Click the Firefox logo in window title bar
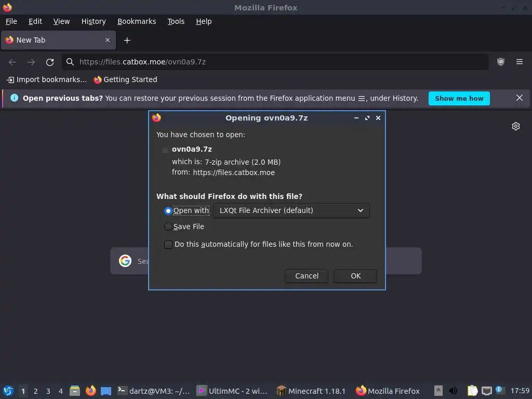This screenshot has height=399, width=532. tap(7, 7)
